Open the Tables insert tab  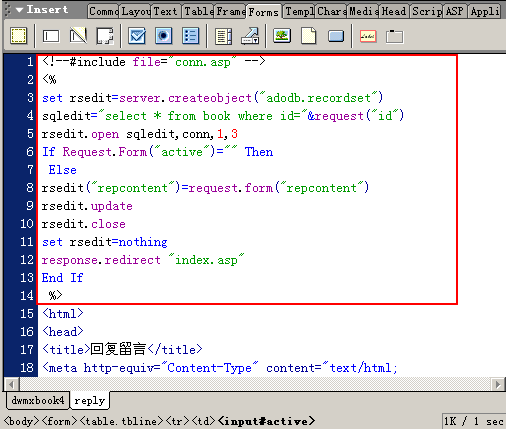point(198,12)
